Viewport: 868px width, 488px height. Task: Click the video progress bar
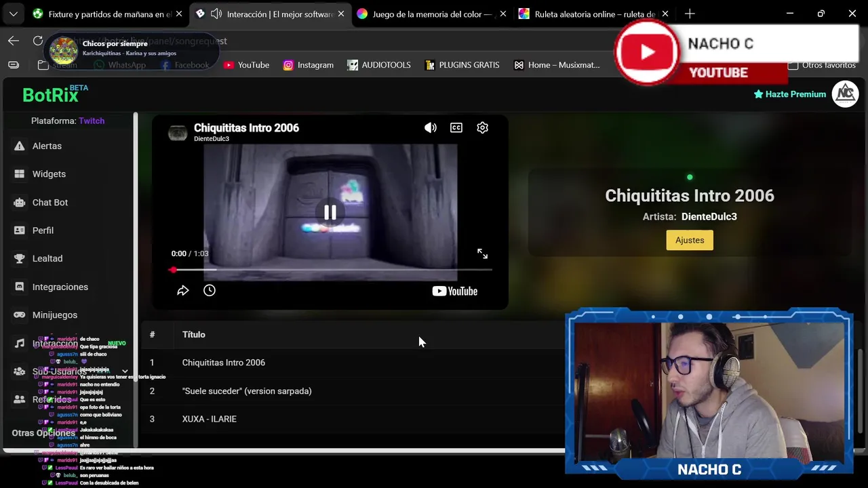click(331, 270)
